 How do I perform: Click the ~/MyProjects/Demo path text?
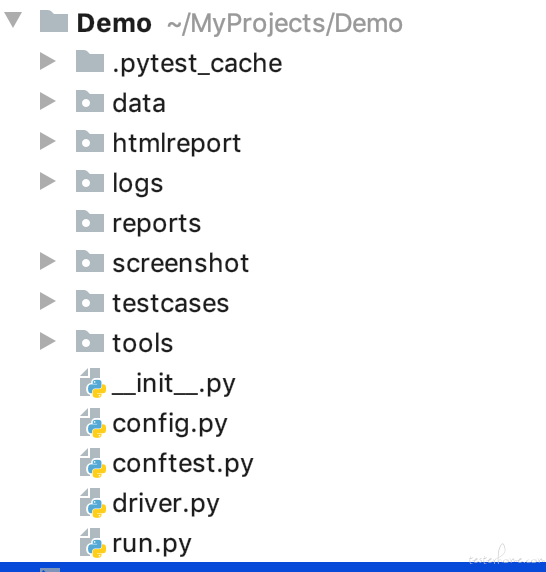285,24
